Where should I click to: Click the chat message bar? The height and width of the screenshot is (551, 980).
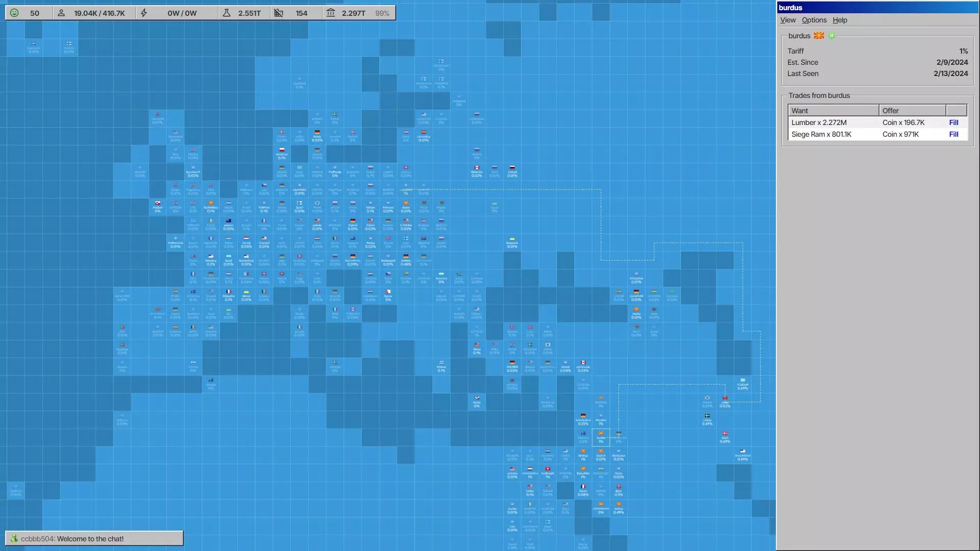[x=94, y=538]
